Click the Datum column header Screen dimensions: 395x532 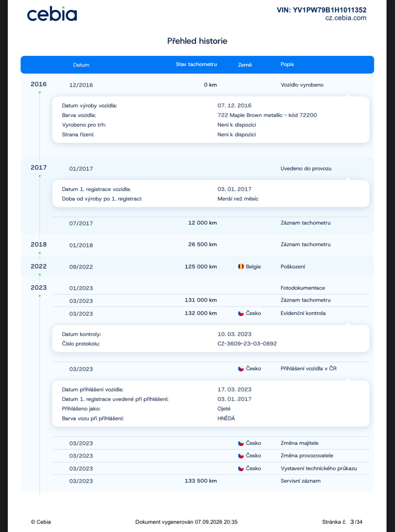click(x=81, y=65)
